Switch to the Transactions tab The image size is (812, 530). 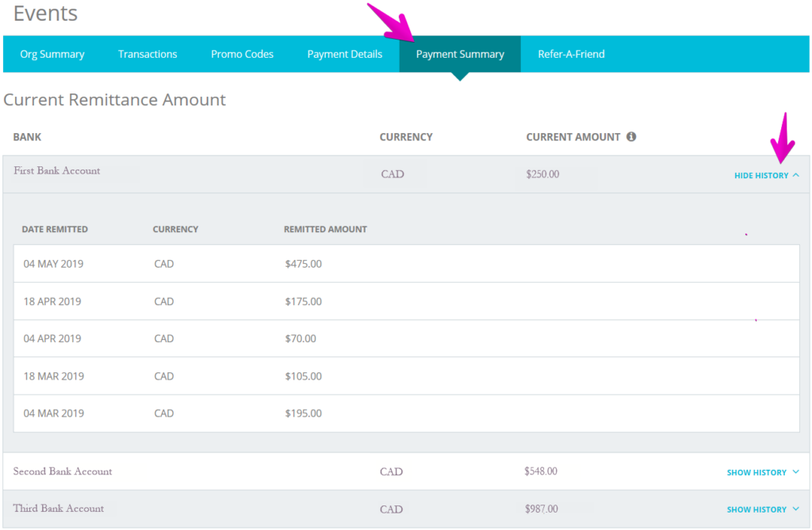147,53
